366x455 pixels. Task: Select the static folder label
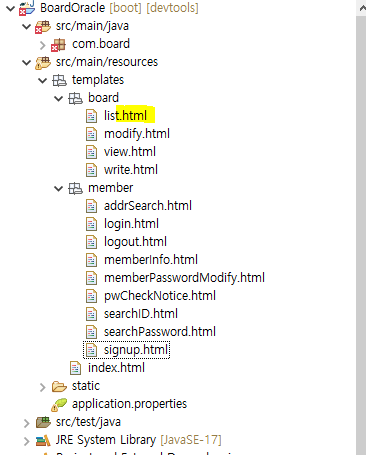coord(86,386)
